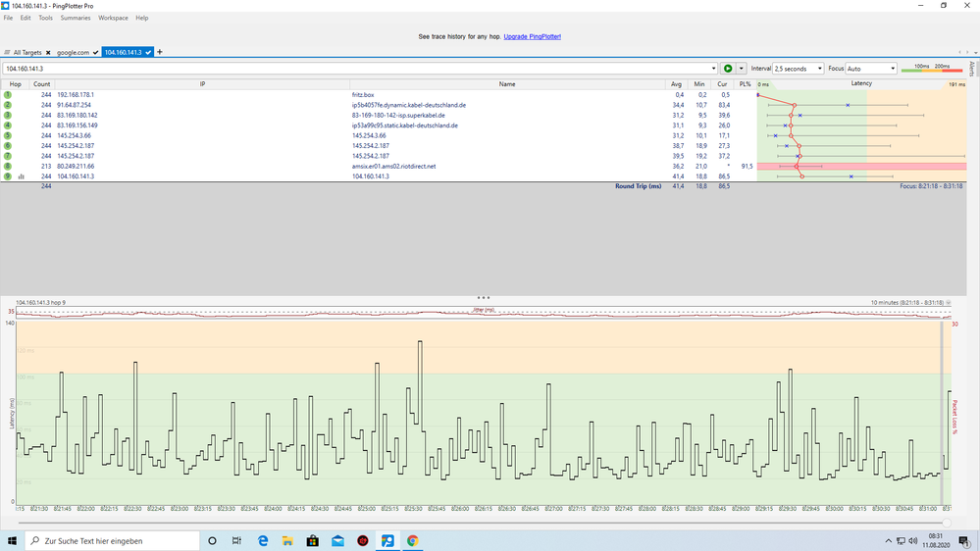Click hop 3 green status circle
Image resolution: width=980 pixels, height=551 pixels.
click(8, 115)
